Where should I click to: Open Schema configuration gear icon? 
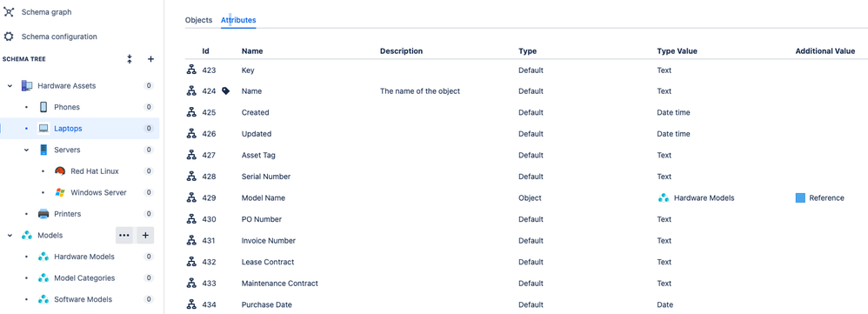pyautogui.click(x=9, y=37)
